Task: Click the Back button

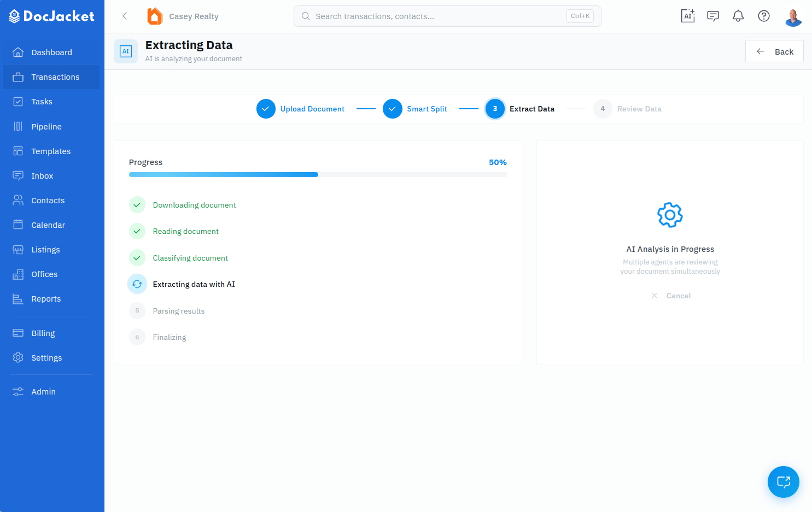Action: 774,51
